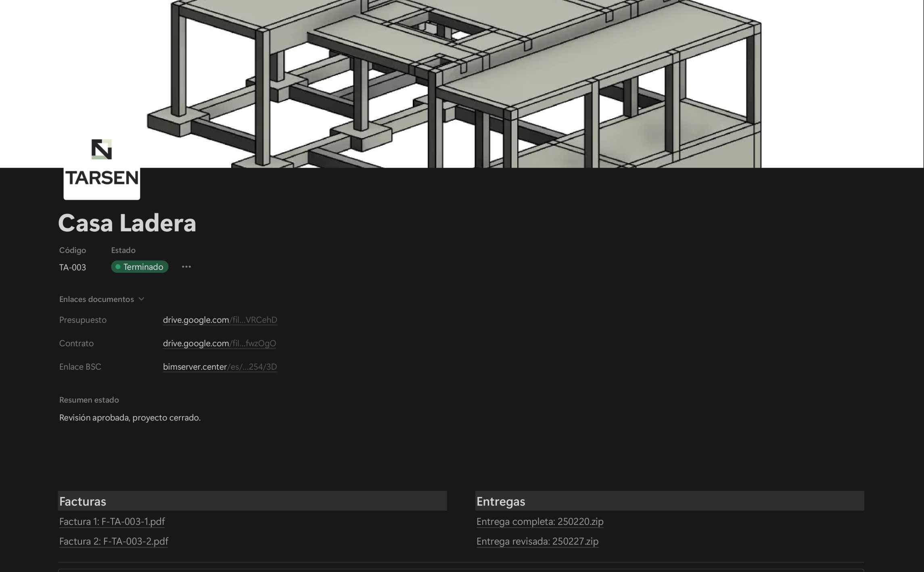Download Entrega completa: 250220.zip

pos(540,522)
